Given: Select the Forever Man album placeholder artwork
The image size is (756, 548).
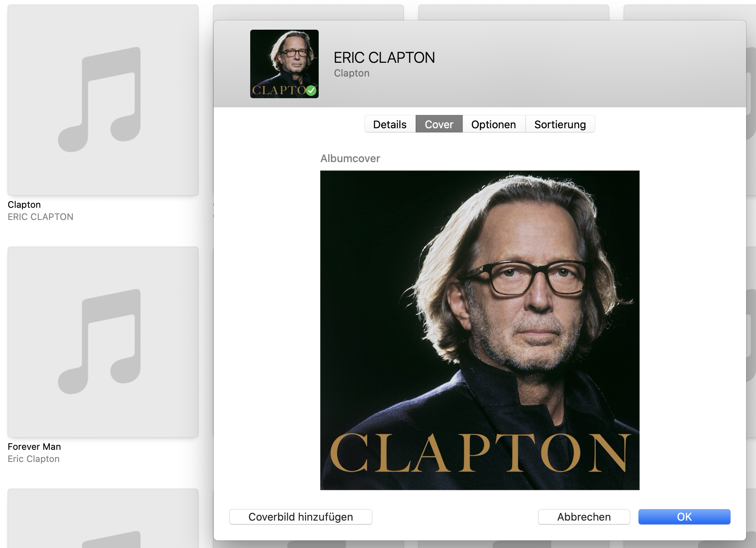Looking at the screenshot, I should [x=103, y=342].
